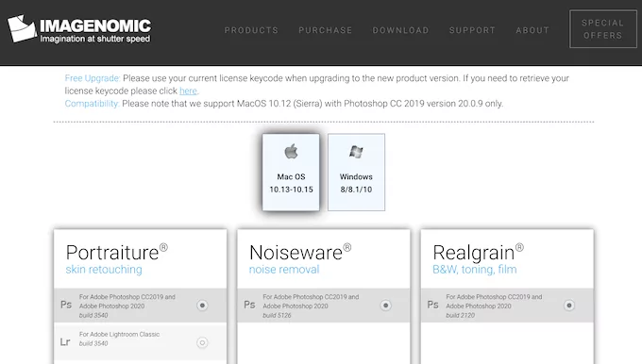642x364 pixels.
Task: Open the Purchase menu
Action: click(x=325, y=30)
